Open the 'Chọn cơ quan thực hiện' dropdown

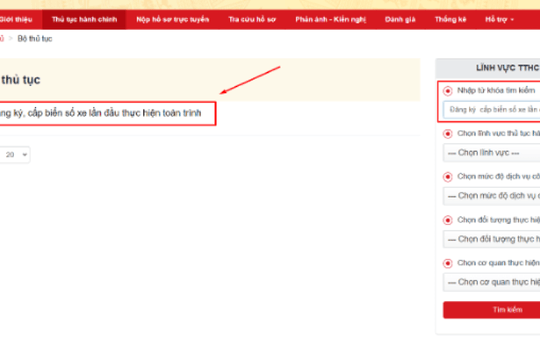pos(491,282)
